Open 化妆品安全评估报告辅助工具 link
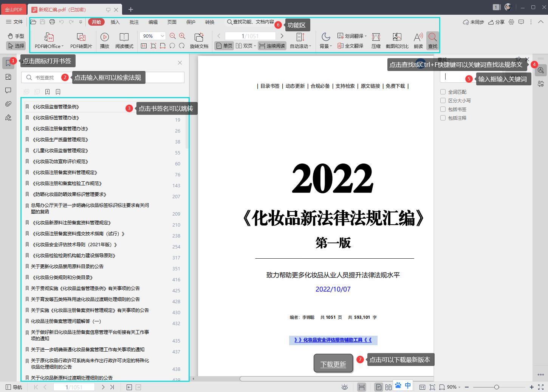Image resolution: width=548 pixels, height=392 pixels. pyautogui.click(x=333, y=340)
